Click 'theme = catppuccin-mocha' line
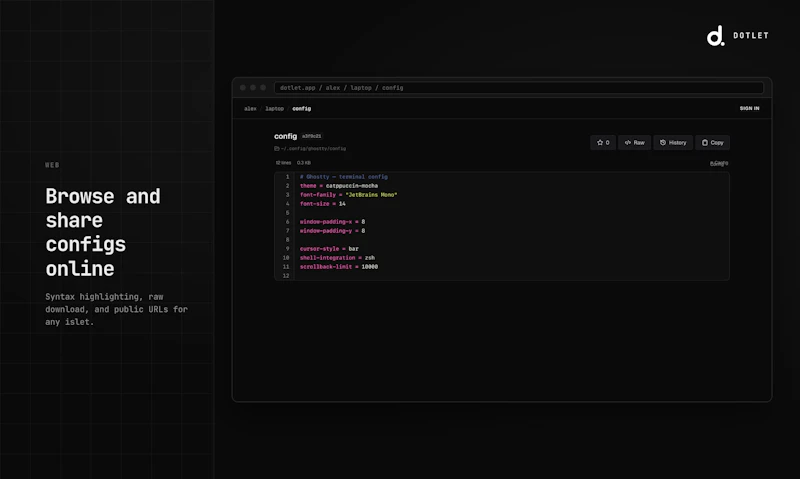 pos(339,186)
